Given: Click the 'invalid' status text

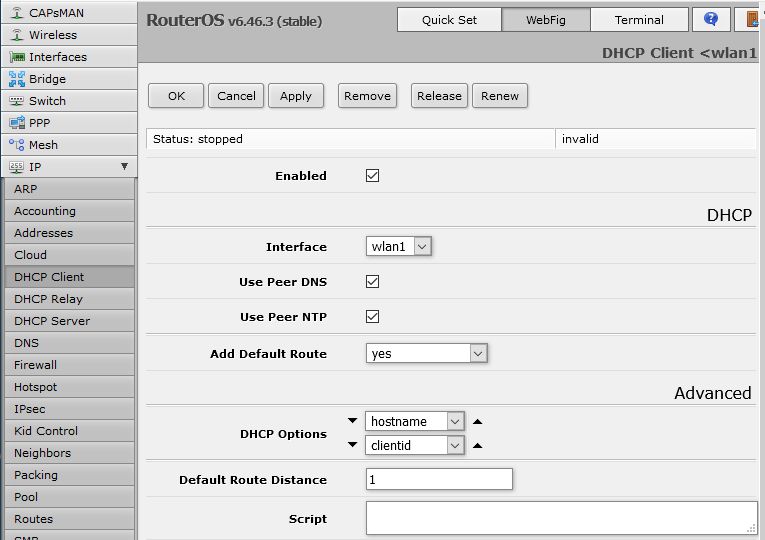Looking at the screenshot, I should [580, 139].
